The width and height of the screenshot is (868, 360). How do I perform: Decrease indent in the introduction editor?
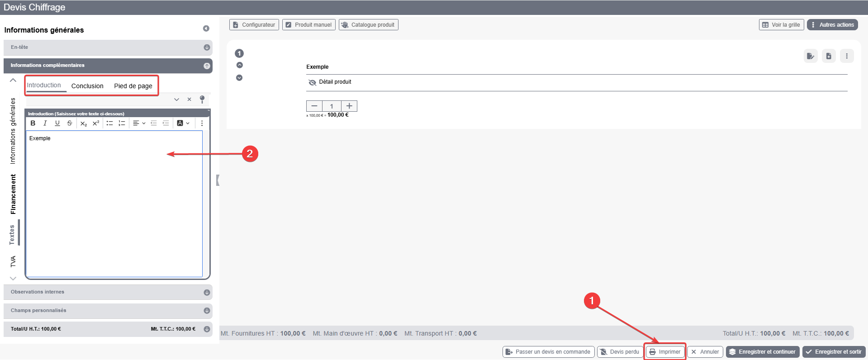(x=154, y=123)
